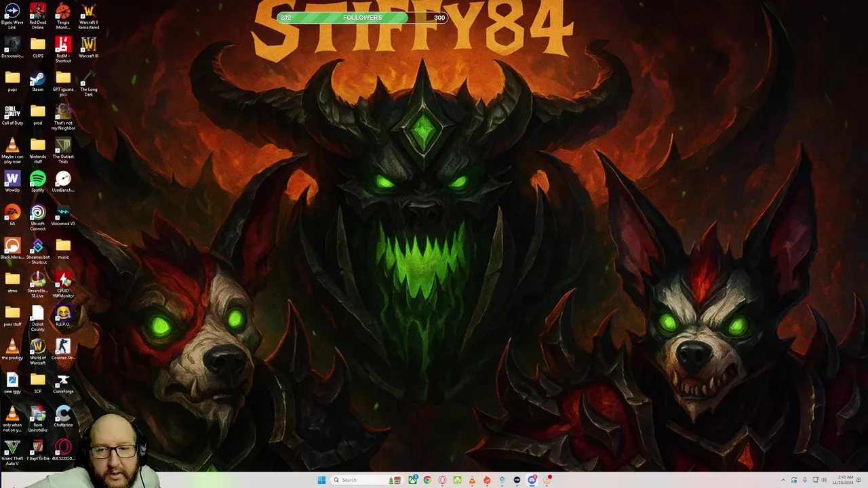Viewport: 868px width, 488px height.
Task: Launch The Outlast Trials shortcut
Action: (x=63, y=150)
